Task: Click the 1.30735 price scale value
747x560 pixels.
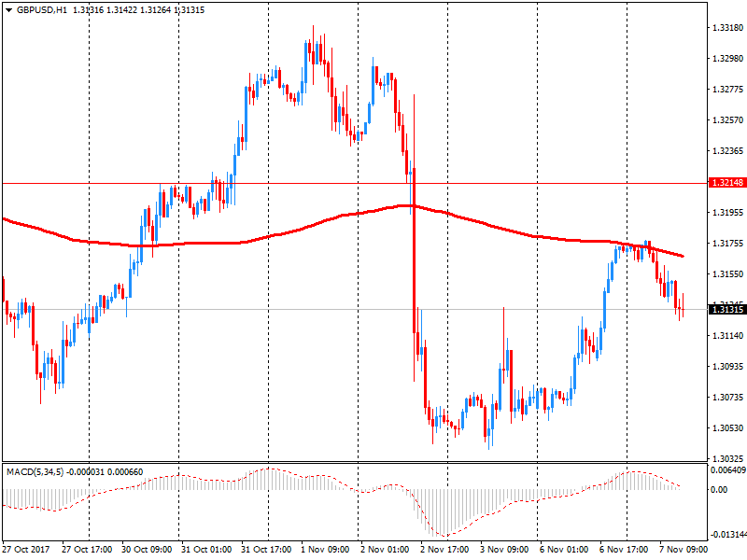Action: point(727,398)
